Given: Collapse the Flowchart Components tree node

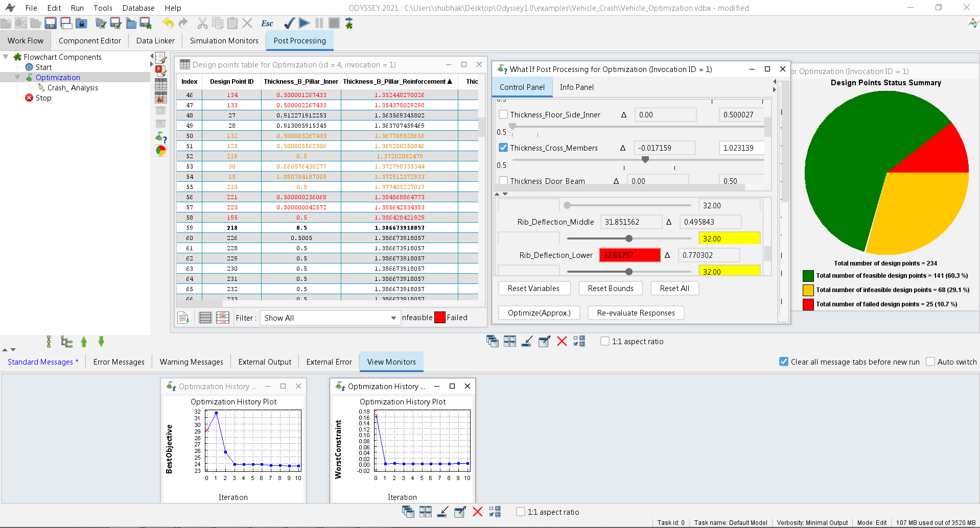Looking at the screenshot, I should pyautogui.click(x=6, y=57).
